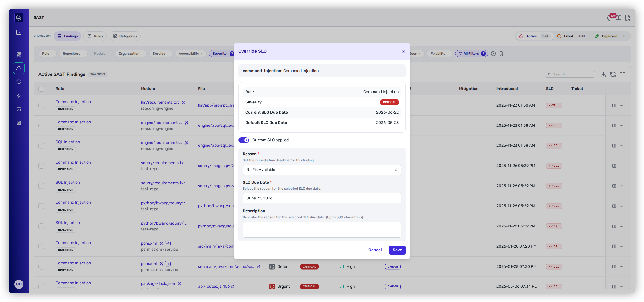Click into the Description text area
The width and height of the screenshot is (644, 302).
[x=322, y=230]
